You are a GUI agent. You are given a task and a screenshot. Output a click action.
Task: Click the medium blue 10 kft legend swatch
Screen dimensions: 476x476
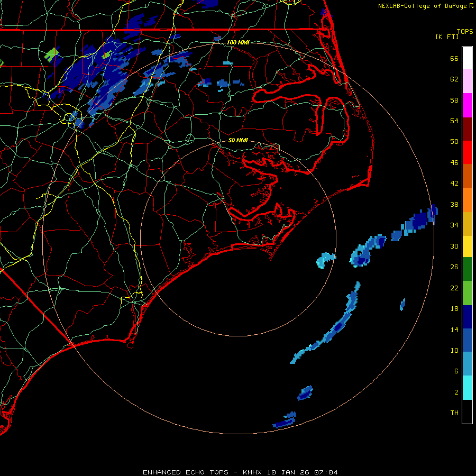(467, 340)
